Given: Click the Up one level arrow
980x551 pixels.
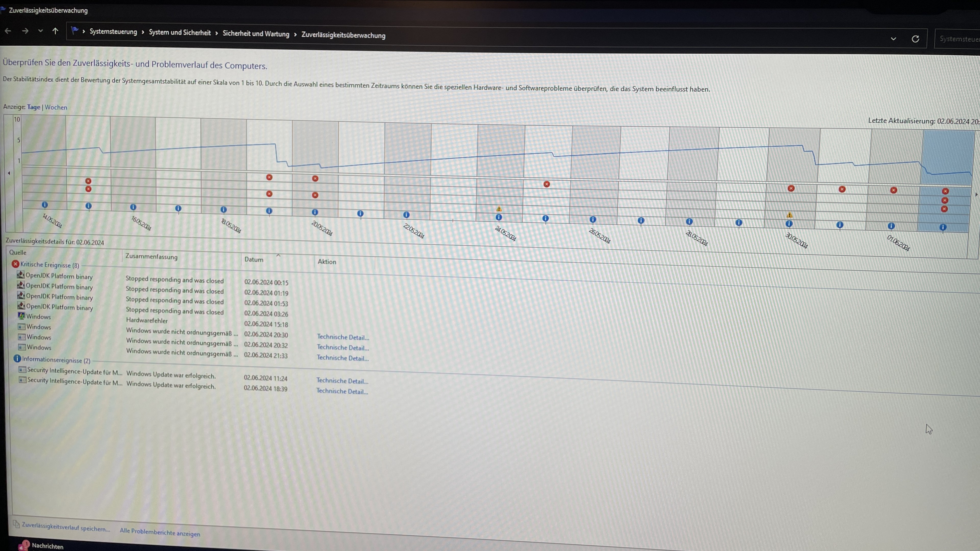Looking at the screenshot, I should (55, 31).
